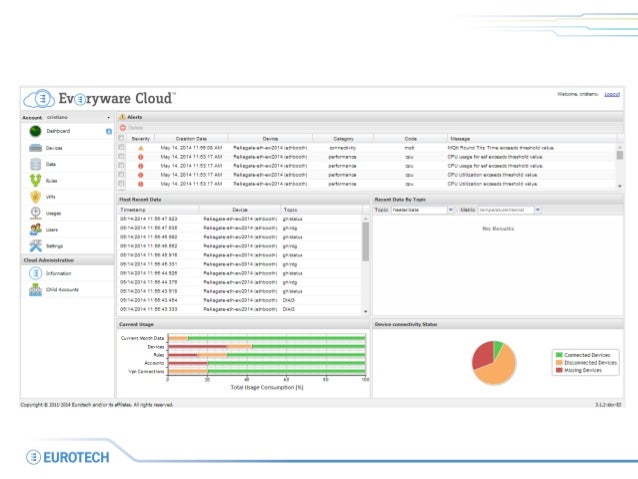Screen dimensions: 638x479
Task: Select the Data database icon
Action: (x=35, y=164)
